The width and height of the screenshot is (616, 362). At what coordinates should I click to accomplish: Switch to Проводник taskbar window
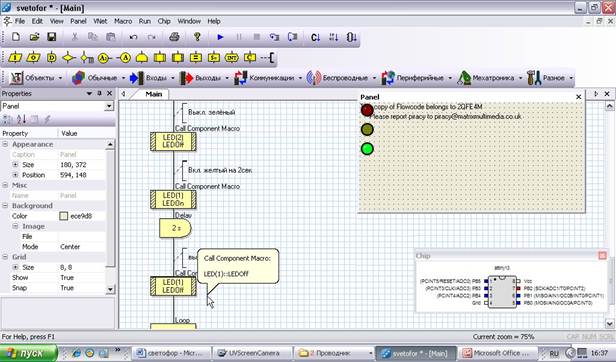(334, 353)
